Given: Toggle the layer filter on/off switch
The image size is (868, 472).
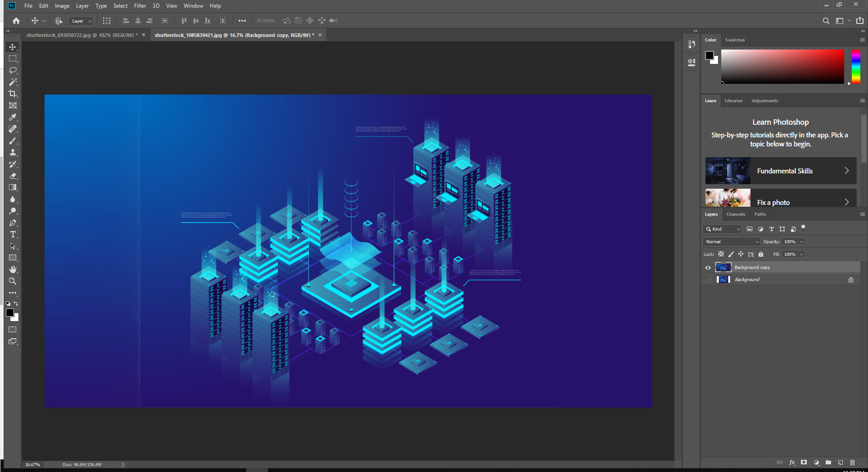Looking at the screenshot, I should click(x=803, y=228).
